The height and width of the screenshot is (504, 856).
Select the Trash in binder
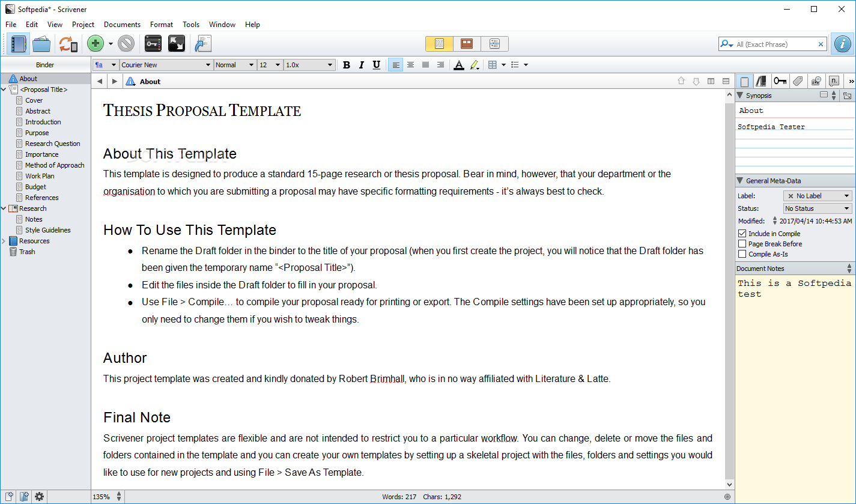[27, 252]
